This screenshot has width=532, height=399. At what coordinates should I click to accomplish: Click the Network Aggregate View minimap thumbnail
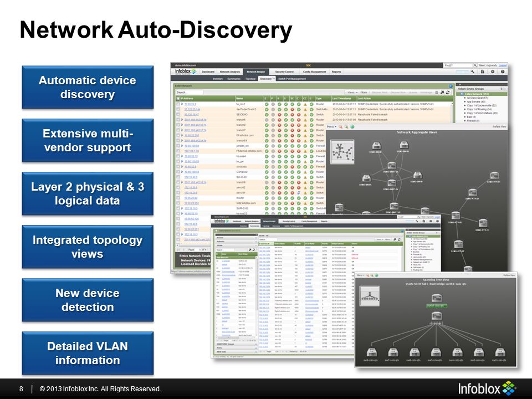coord(342,152)
